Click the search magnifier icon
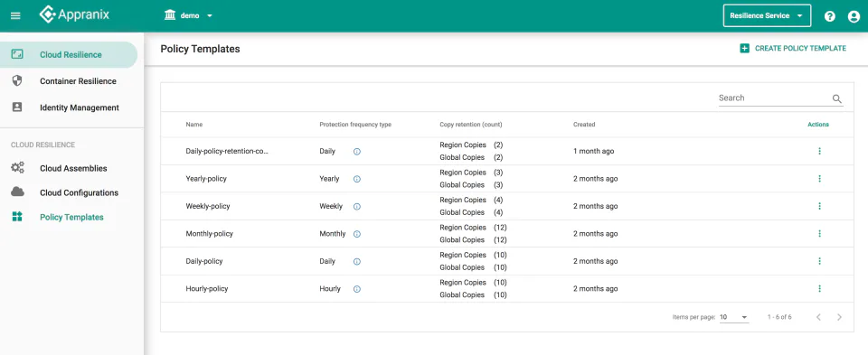 pyautogui.click(x=837, y=99)
